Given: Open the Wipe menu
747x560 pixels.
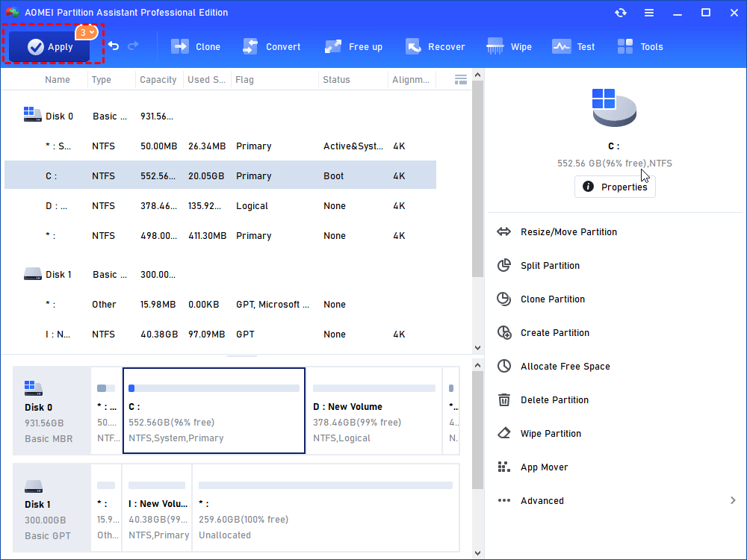Looking at the screenshot, I should [x=509, y=46].
